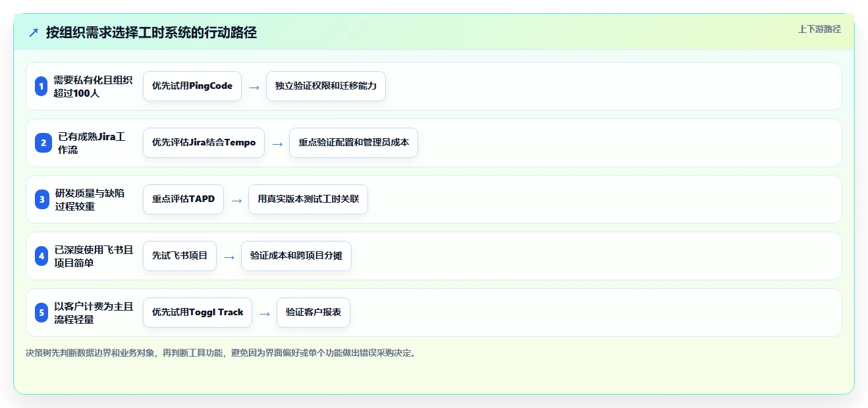Screen dimensions: 868x408
Task: Click the number 4 step badge
Action: click(x=42, y=256)
